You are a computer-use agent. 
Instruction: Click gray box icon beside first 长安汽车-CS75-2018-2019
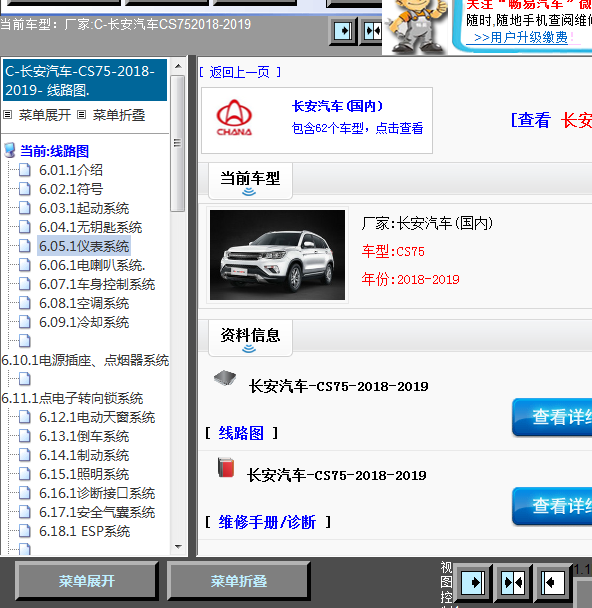point(225,377)
